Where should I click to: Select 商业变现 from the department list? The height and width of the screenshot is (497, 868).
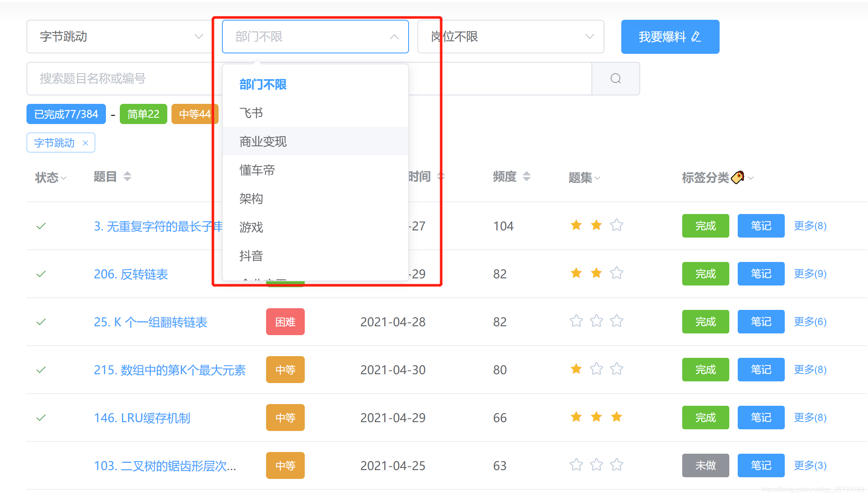point(263,142)
